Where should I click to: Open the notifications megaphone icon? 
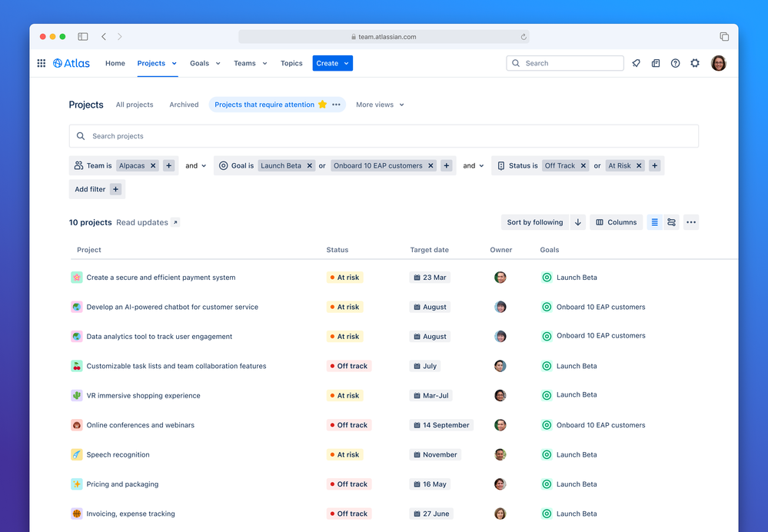click(x=637, y=63)
